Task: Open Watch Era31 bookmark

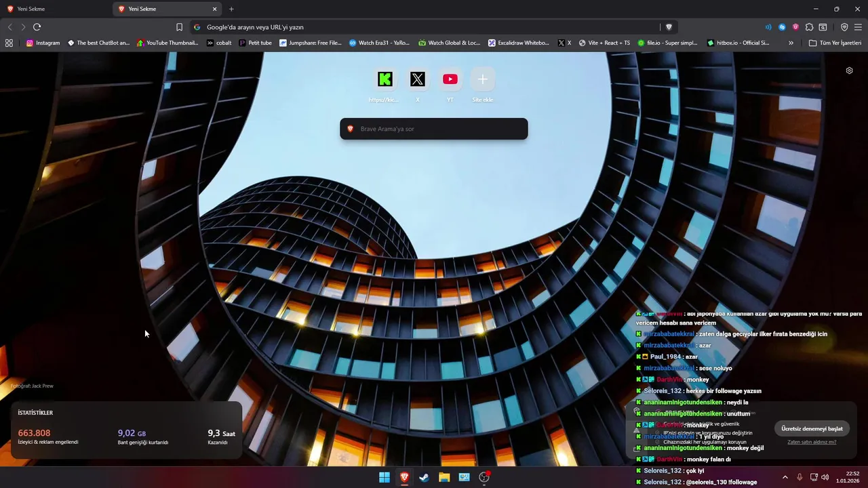Action: 380,43
